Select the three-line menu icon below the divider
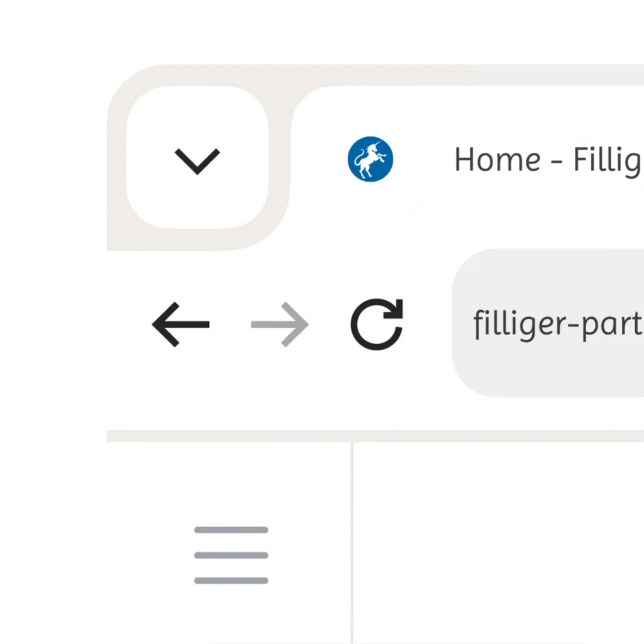Screen dimensions: 644x644 tap(231, 555)
